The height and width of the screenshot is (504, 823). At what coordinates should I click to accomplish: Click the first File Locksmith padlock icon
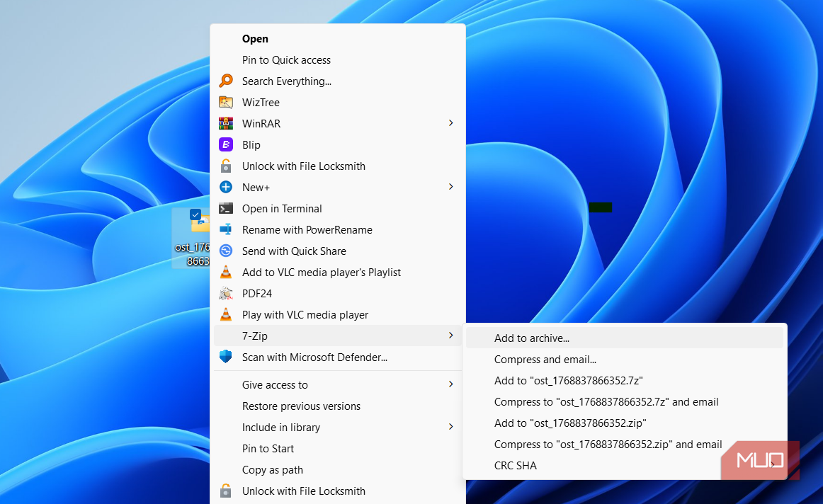[226, 166]
